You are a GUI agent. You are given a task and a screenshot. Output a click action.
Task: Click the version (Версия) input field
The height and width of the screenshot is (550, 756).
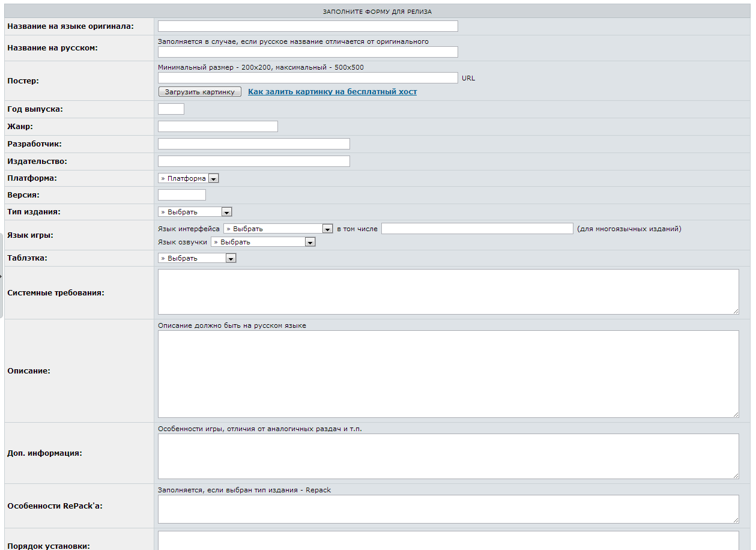pyautogui.click(x=181, y=195)
